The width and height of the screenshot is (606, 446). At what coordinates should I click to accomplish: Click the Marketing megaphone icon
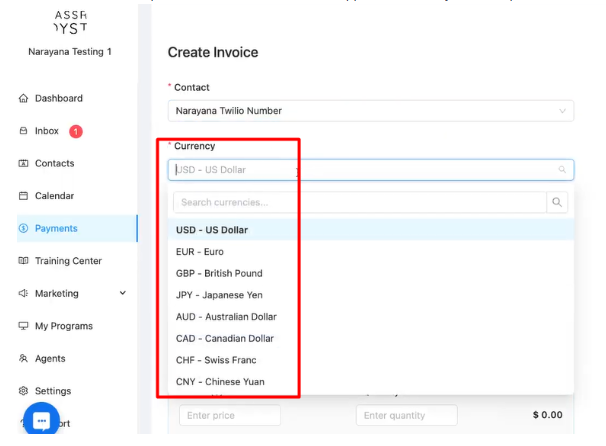pyautogui.click(x=23, y=294)
